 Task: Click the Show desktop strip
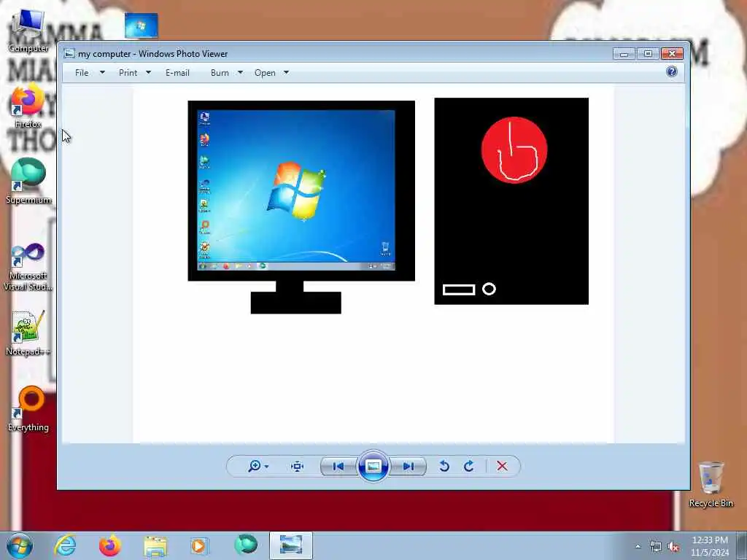click(742, 546)
